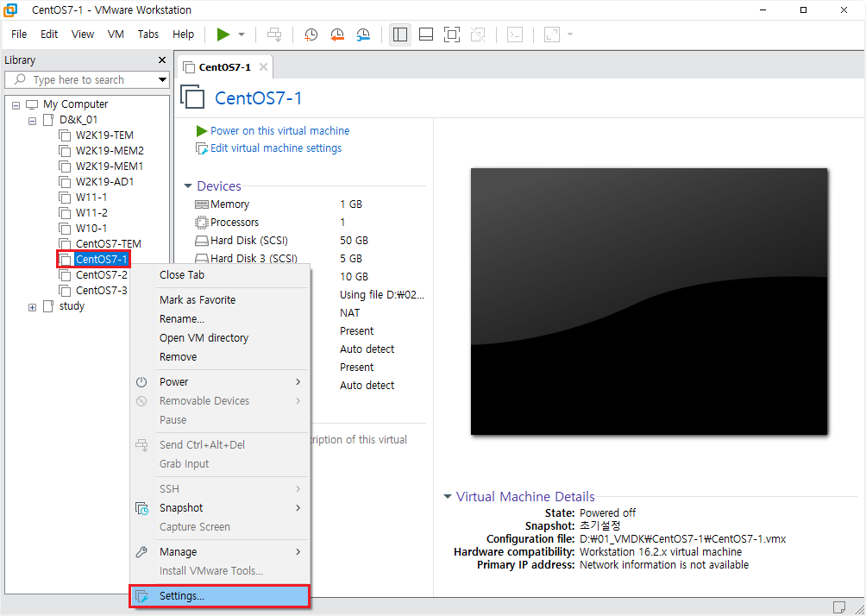Screen dimensions: 866x616
Task: Click the Unity mode toolbar icon
Action: [478, 35]
